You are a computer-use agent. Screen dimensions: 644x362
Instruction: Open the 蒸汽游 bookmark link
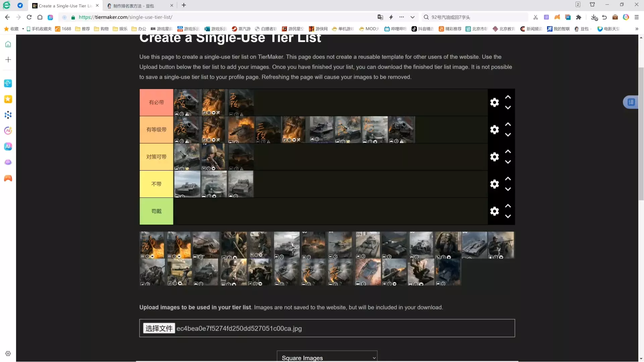pos(241,29)
